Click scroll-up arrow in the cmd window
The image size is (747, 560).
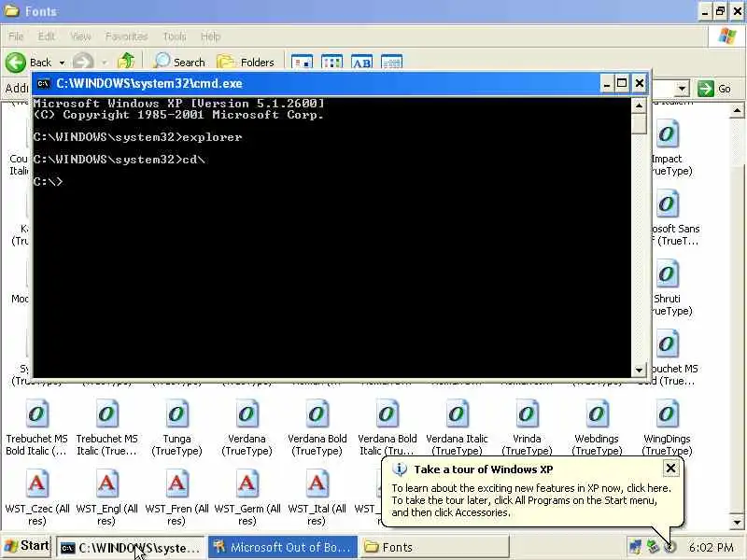639,105
